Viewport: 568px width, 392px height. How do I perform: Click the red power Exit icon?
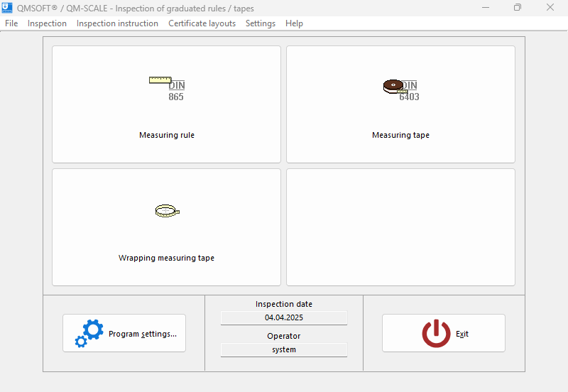436,333
